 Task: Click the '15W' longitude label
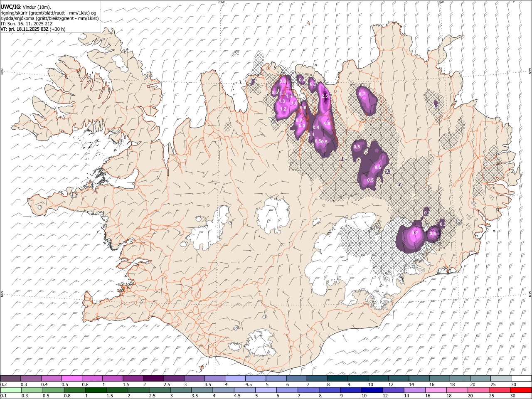(441, 2)
